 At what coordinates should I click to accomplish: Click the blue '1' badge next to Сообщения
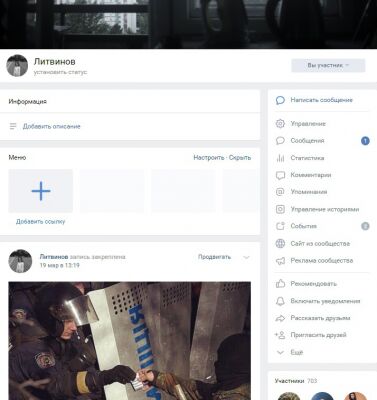(x=365, y=141)
